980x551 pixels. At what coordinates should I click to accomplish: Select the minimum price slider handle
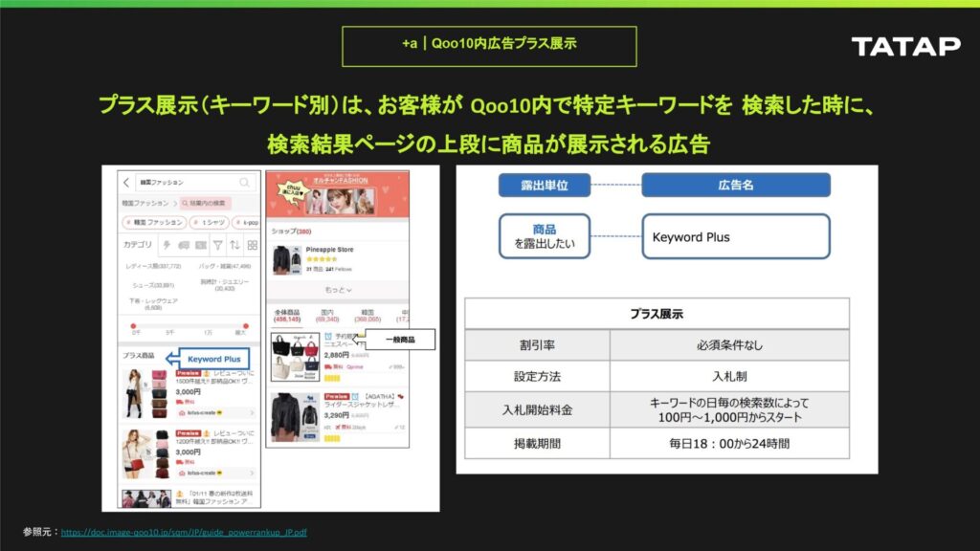point(133,326)
